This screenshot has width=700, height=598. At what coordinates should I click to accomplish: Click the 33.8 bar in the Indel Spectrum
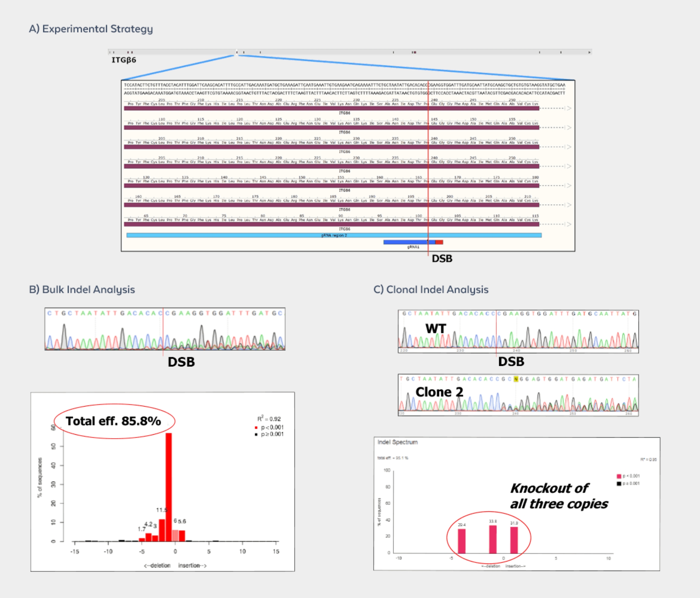[x=493, y=539]
